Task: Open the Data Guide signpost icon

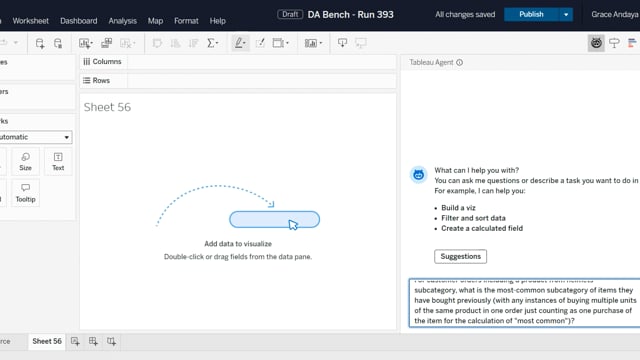Action: click(x=614, y=43)
